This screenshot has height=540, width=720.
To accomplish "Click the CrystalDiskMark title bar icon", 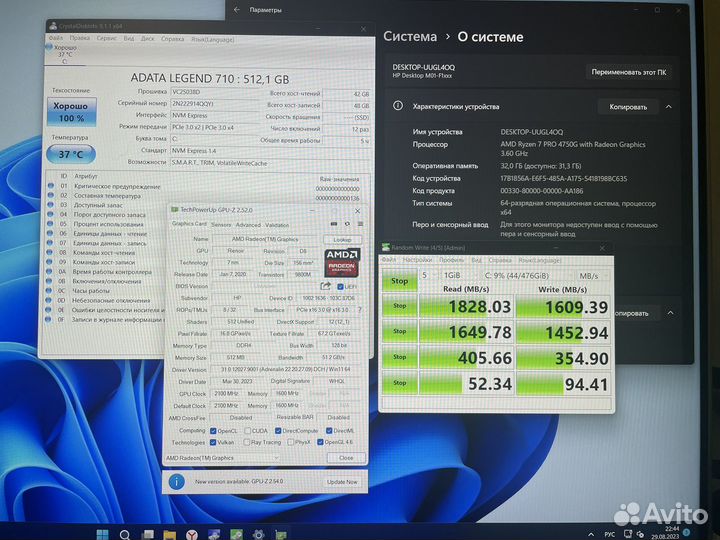I will (x=386, y=248).
